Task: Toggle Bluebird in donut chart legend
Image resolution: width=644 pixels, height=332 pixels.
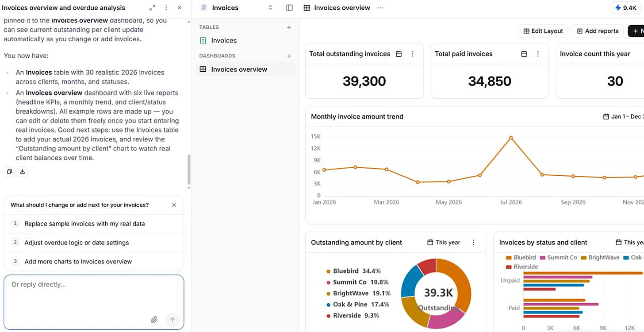Action: [x=353, y=271]
